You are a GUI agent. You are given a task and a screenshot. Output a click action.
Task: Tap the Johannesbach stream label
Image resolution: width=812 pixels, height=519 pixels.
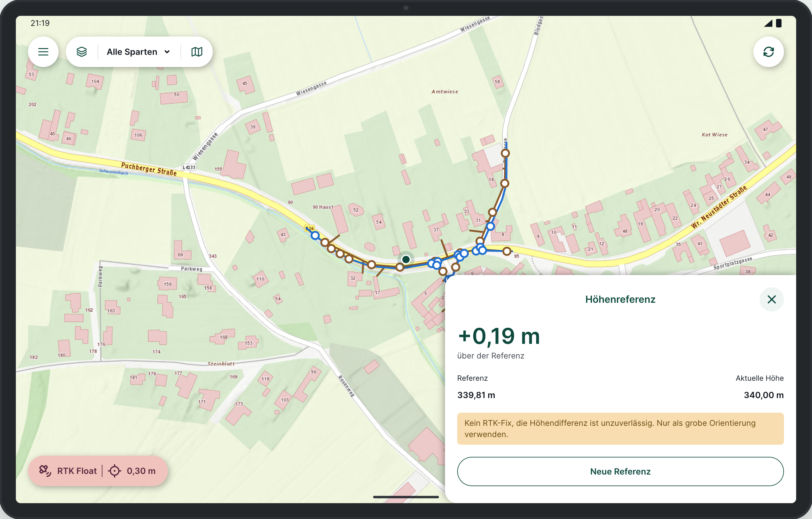tap(114, 172)
